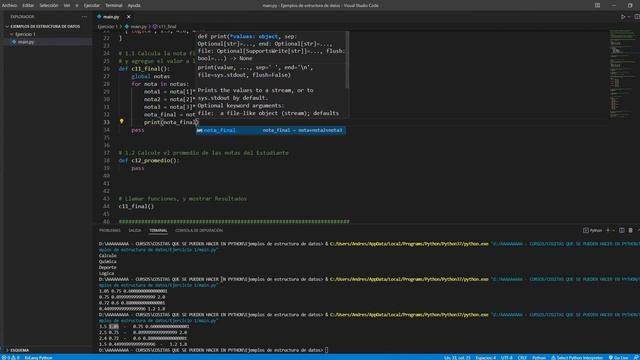
Task: Click the c11_final breadcrumb symbol
Action: point(165,27)
